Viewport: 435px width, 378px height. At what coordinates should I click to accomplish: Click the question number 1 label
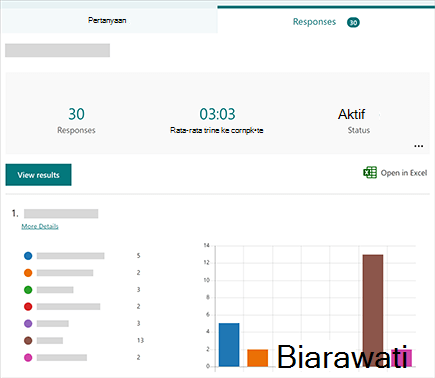click(15, 213)
